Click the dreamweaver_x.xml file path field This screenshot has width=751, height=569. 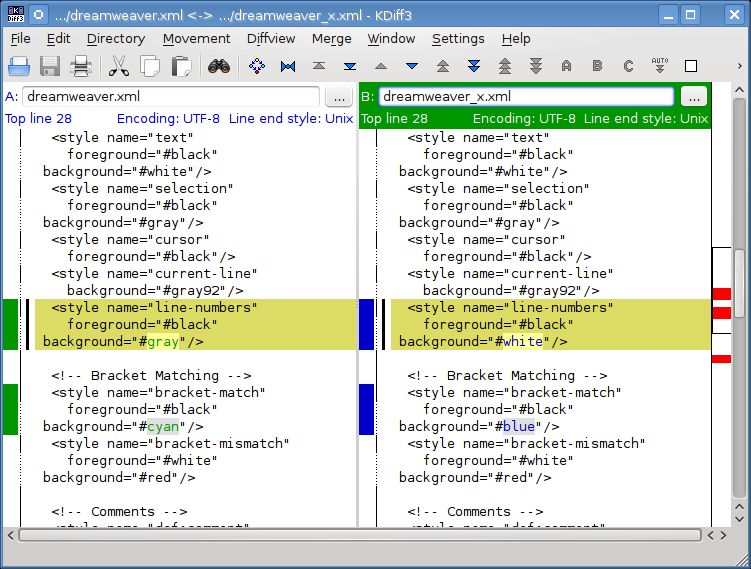(526, 97)
